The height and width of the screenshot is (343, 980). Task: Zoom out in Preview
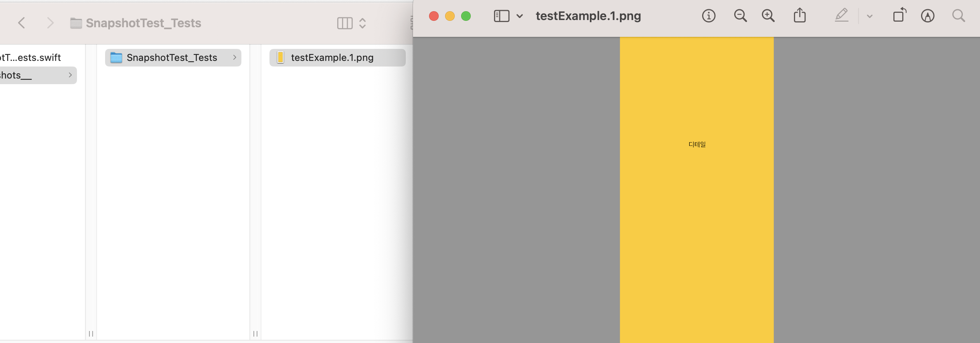[740, 16]
